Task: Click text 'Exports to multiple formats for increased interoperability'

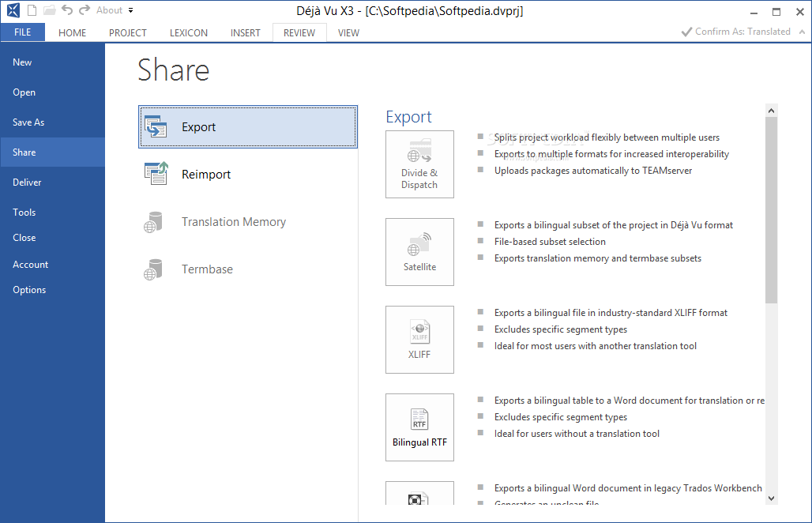Action: (x=611, y=154)
